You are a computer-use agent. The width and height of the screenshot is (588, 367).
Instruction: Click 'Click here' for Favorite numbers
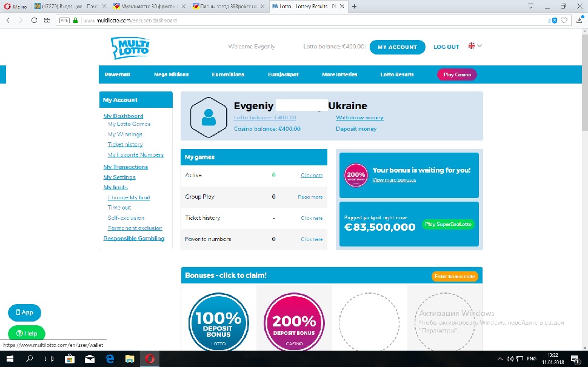312,239
